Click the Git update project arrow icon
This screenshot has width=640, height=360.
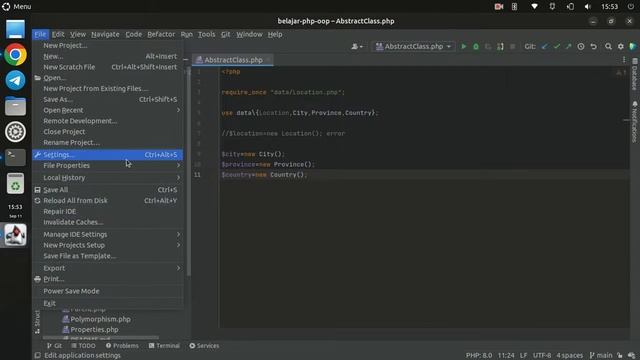click(544, 47)
